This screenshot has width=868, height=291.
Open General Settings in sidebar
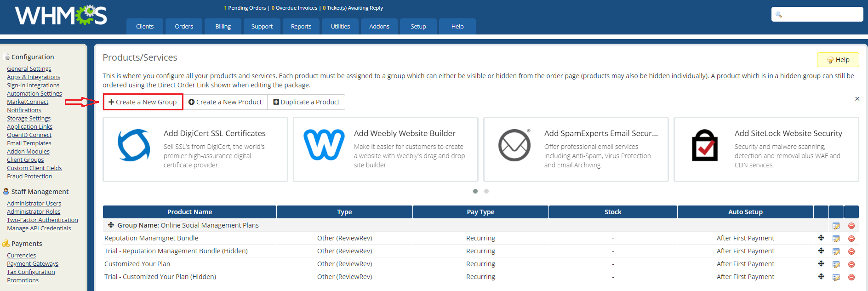[29, 68]
